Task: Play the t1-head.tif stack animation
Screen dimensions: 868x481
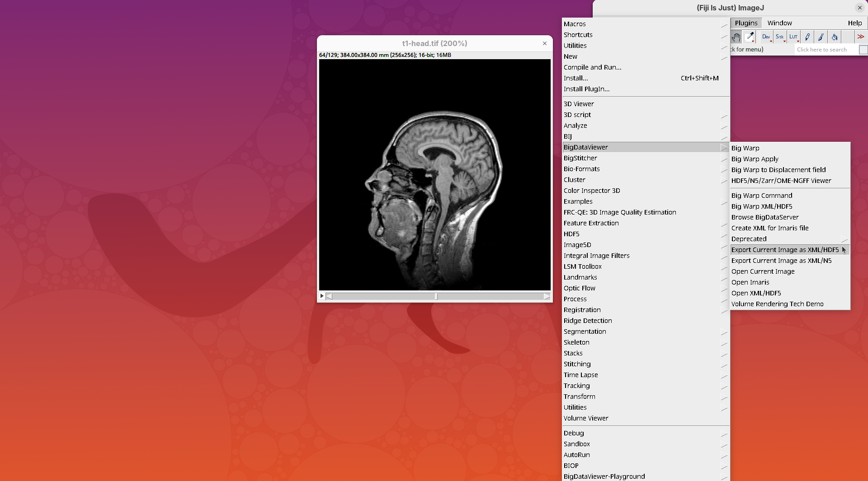Action: tap(322, 296)
